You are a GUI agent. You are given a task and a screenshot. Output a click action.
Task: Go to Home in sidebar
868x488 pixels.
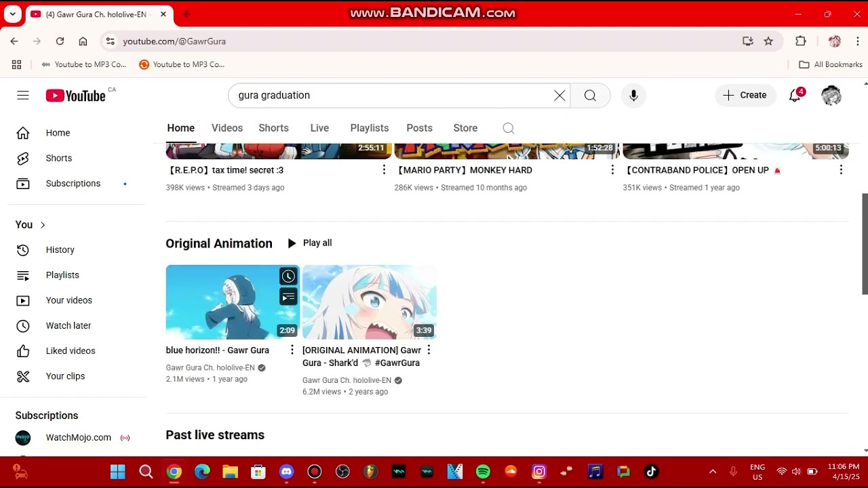(73, 133)
